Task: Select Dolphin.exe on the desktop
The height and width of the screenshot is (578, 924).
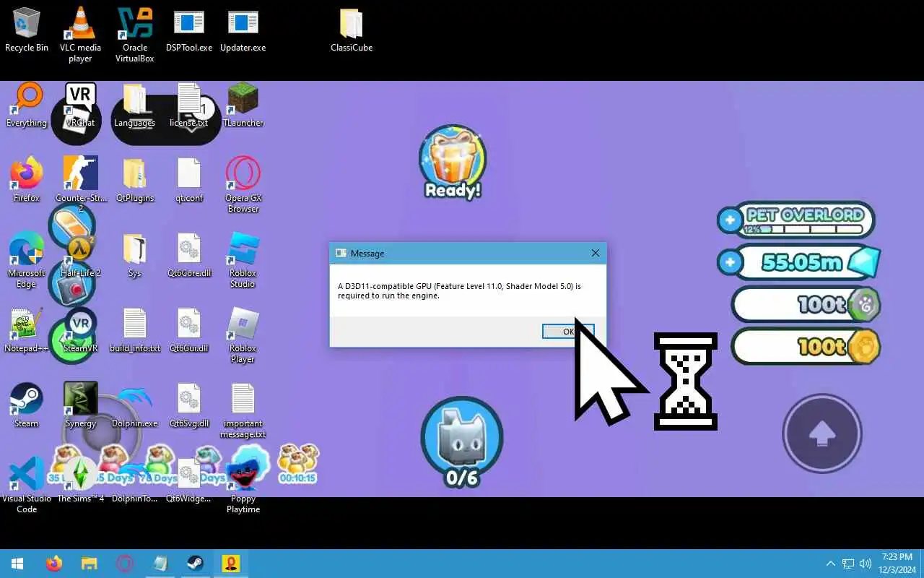Action: (x=135, y=406)
